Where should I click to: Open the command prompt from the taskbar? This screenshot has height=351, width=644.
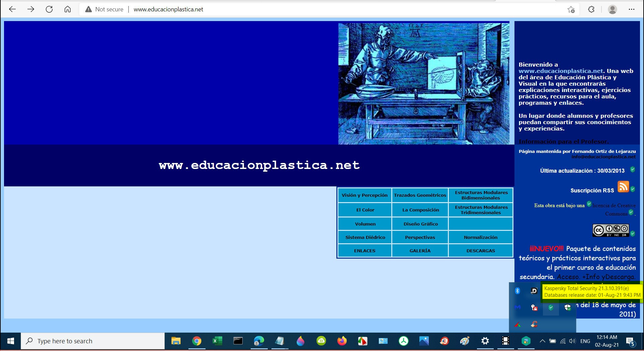tap(238, 341)
